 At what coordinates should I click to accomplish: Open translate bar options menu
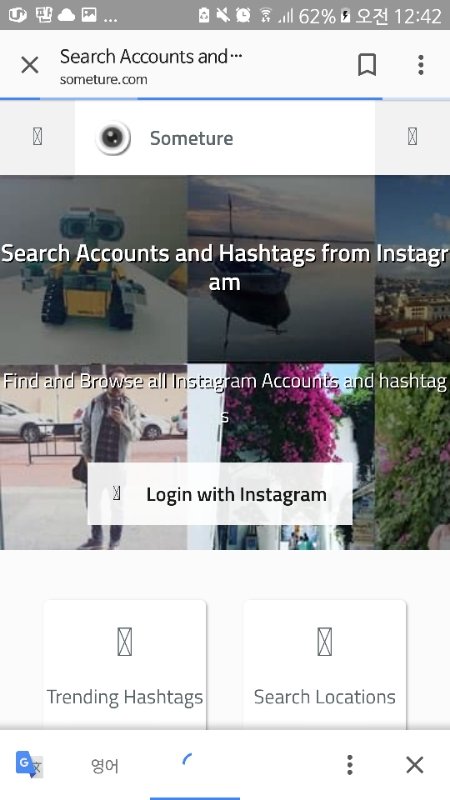349,764
